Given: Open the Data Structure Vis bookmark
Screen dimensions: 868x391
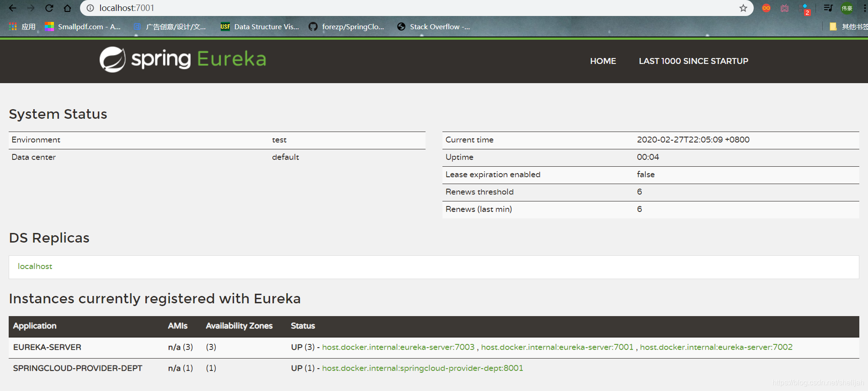Looking at the screenshot, I should pos(260,26).
